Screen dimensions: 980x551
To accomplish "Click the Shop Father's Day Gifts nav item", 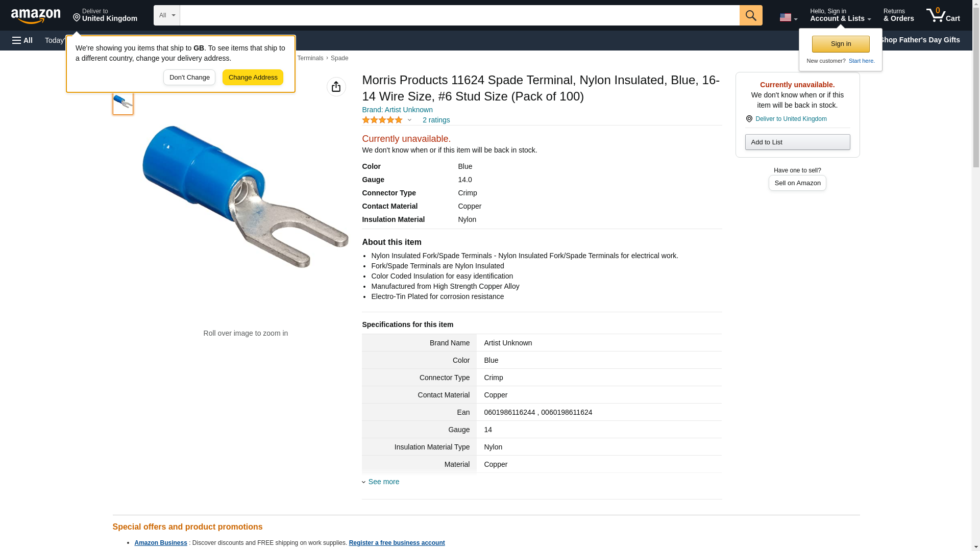I will pyautogui.click(x=919, y=40).
